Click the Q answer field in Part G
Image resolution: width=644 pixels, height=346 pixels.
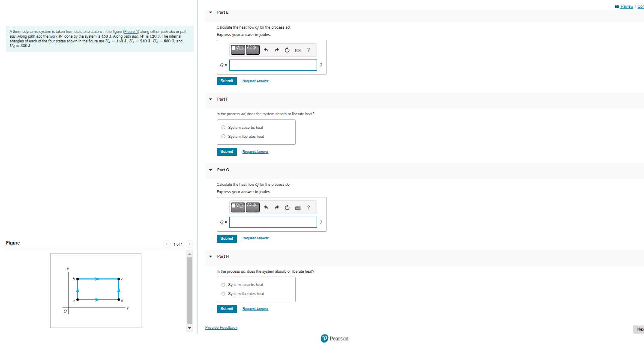pyautogui.click(x=273, y=222)
